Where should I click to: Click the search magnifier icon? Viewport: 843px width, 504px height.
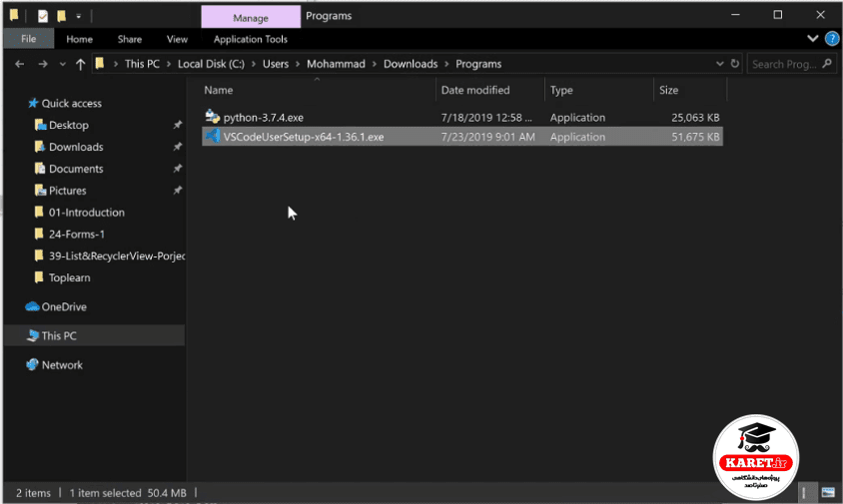tap(827, 64)
